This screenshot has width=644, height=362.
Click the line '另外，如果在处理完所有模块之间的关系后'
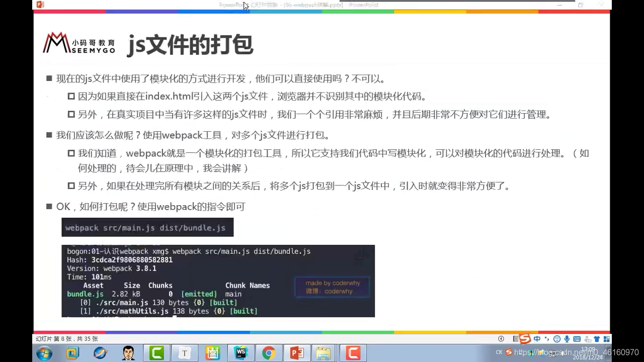(294, 186)
